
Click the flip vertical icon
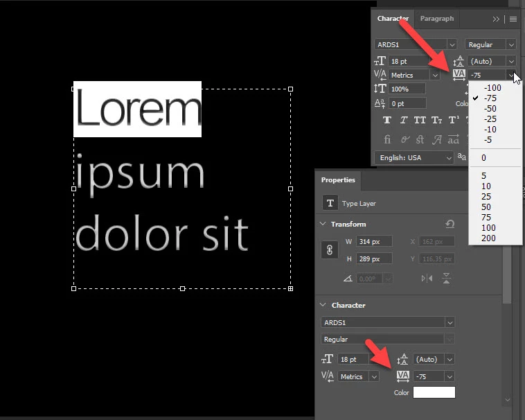click(446, 279)
